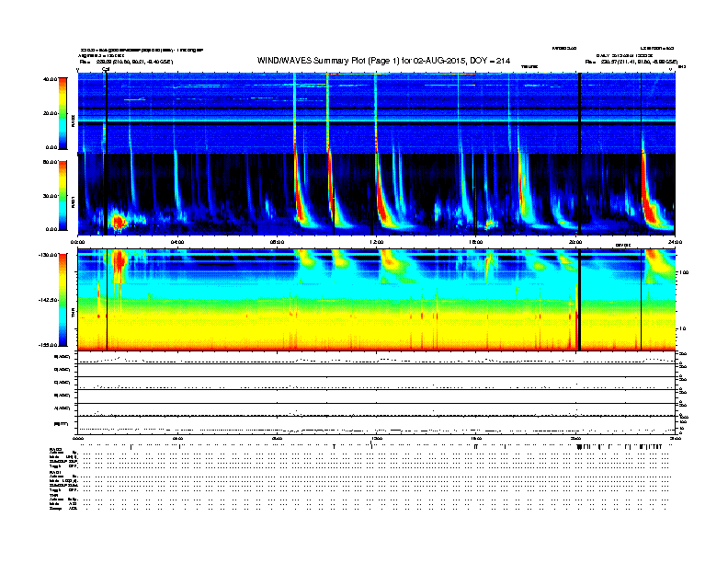Image resolution: width=728 pixels, height=563 pixels.
Task: Click the 10 label on TNR right axis
Action: click(683, 328)
